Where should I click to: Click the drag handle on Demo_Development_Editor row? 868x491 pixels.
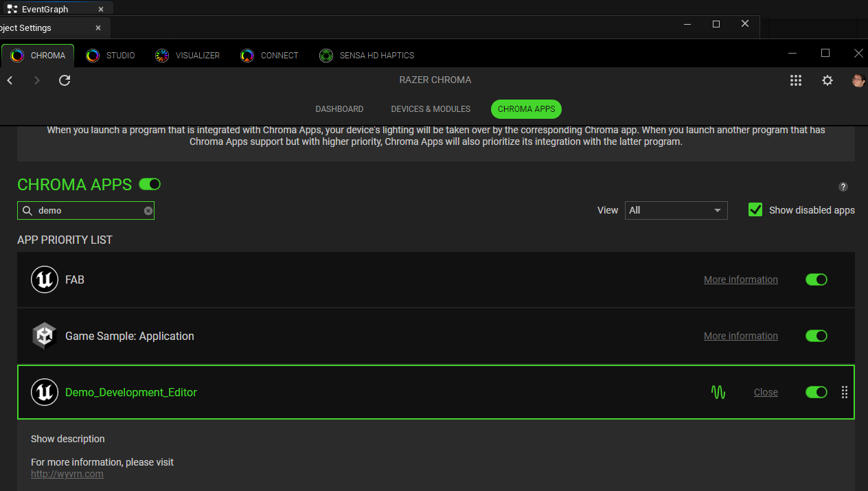coord(845,392)
